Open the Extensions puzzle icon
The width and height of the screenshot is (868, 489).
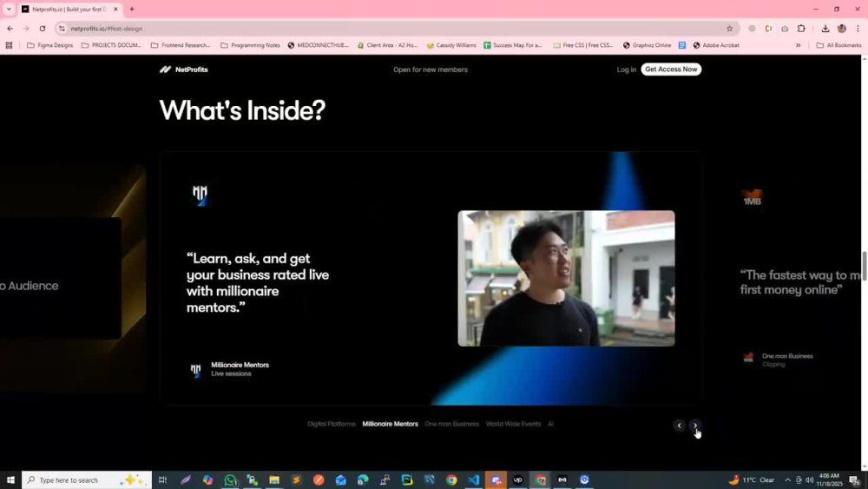(801, 29)
